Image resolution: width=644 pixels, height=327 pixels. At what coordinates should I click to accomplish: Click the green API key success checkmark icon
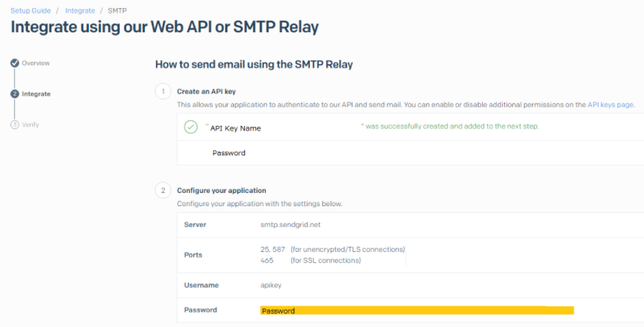pyautogui.click(x=191, y=127)
